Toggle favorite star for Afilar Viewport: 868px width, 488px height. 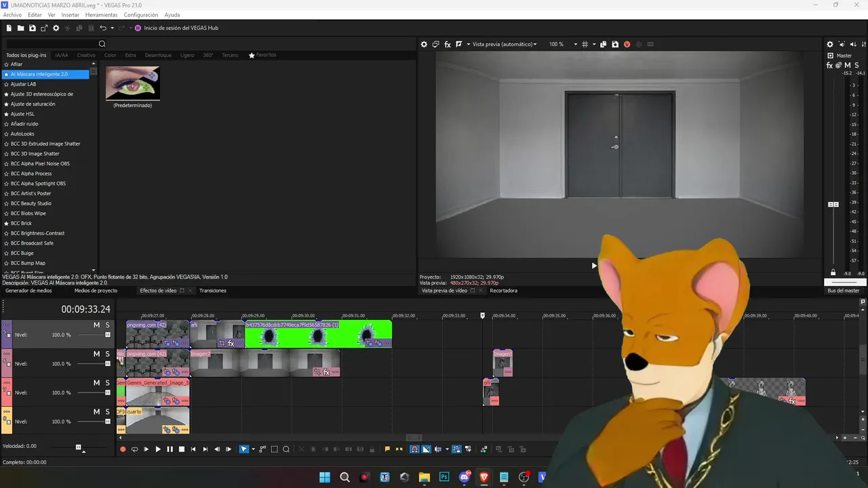point(6,64)
